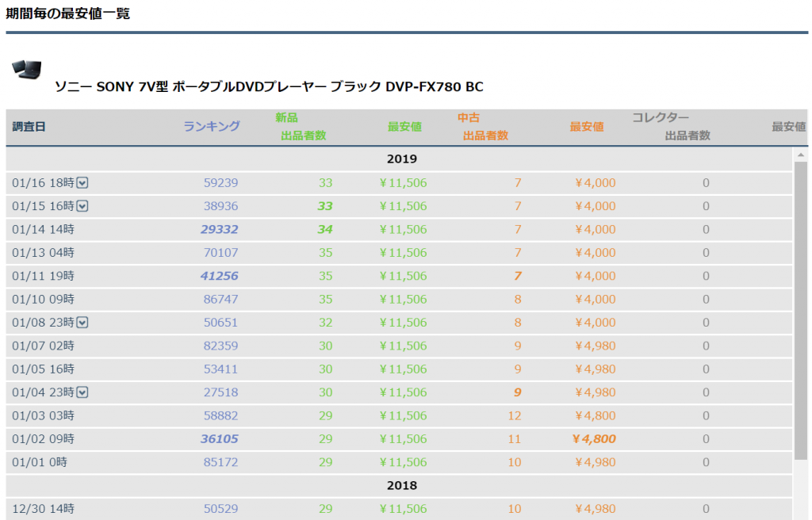Click bold ranking value 36105
The height and width of the screenshot is (520, 812).
pos(220,439)
